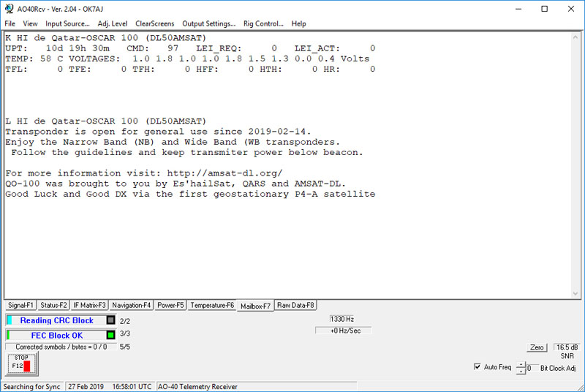Screen dimensions: 585x392
Task: Decrease Bit Clock Adj with down arrow
Action: 521,371
